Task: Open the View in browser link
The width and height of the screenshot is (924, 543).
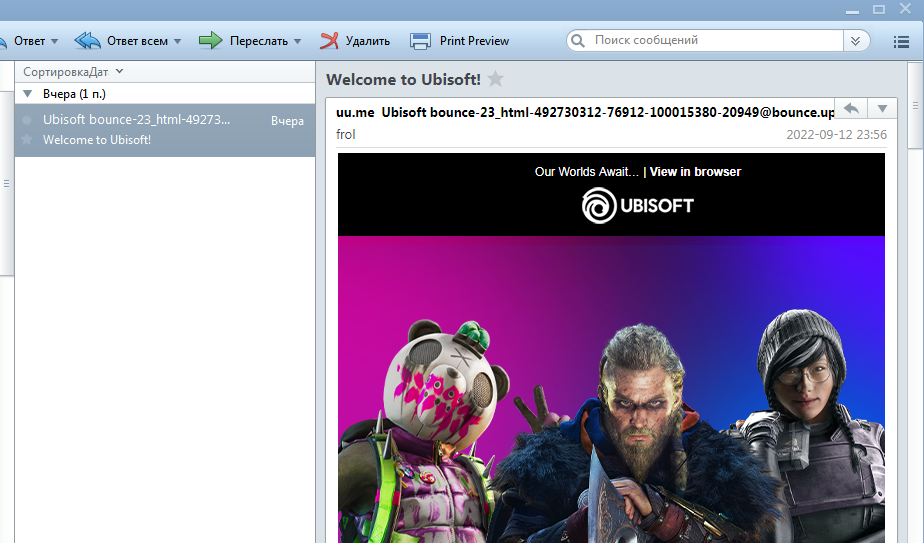Action: coord(695,172)
